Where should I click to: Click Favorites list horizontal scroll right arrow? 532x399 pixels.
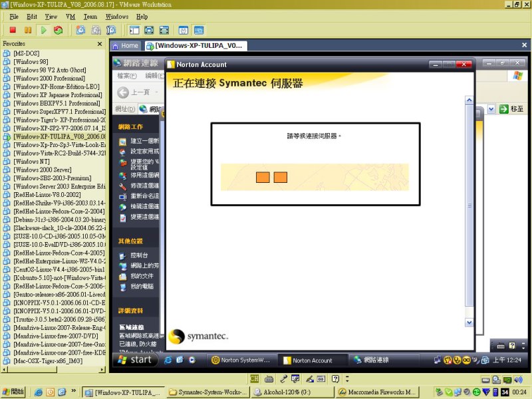(102, 369)
